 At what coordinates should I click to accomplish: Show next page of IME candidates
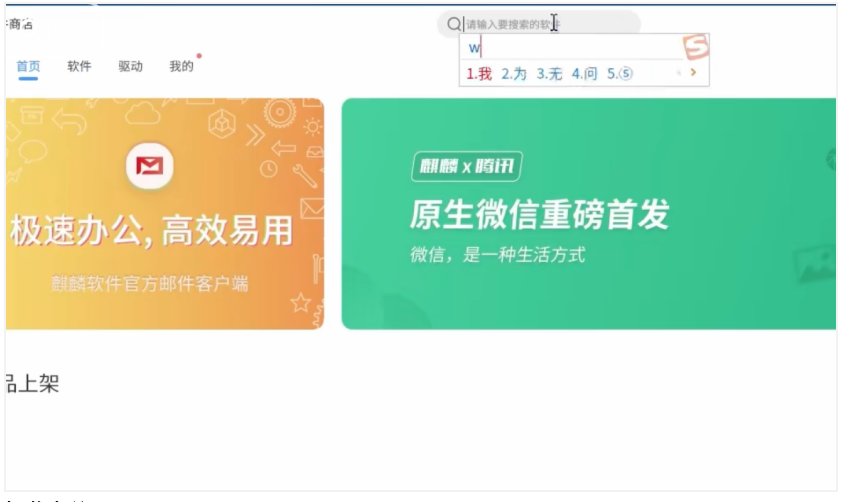(x=693, y=72)
